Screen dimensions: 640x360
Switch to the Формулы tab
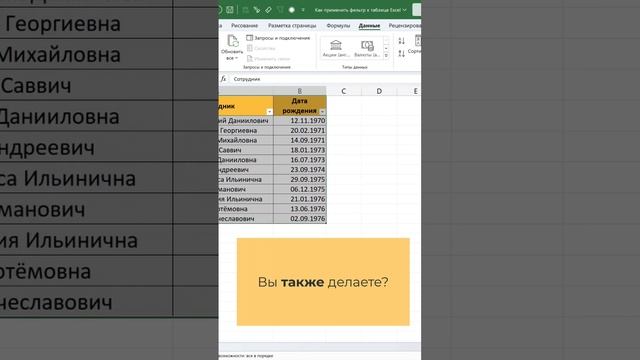pyautogui.click(x=338, y=26)
